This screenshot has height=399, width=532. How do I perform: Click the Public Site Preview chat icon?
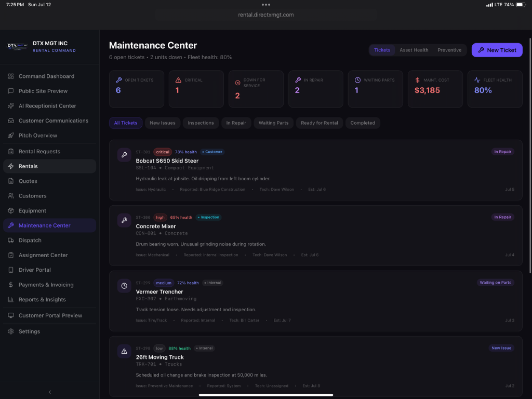[x=11, y=91]
